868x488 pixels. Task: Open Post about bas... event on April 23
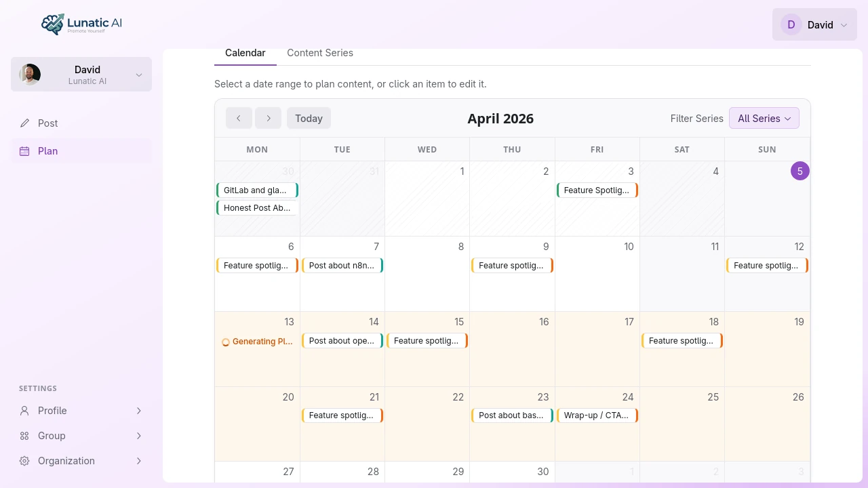coord(512,415)
